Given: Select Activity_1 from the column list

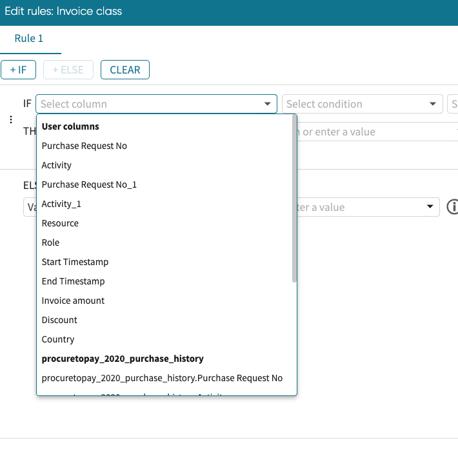Looking at the screenshot, I should tap(61, 204).
